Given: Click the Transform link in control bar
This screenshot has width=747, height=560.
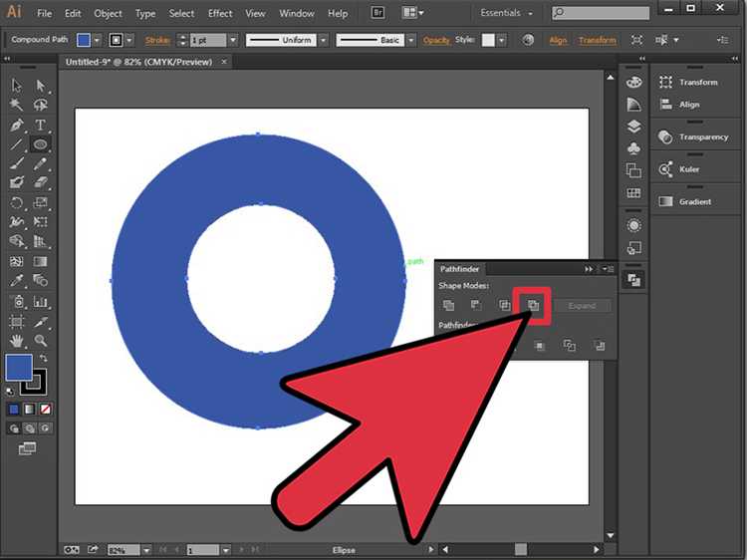Looking at the screenshot, I should 598,40.
